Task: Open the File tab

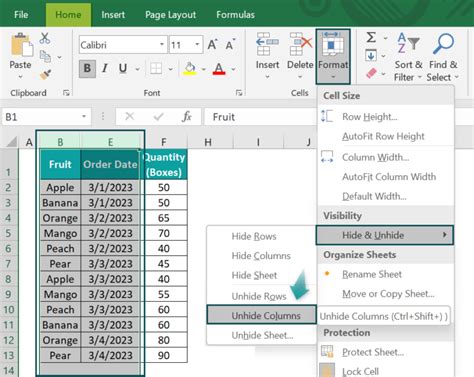Action: click(x=21, y=15)
